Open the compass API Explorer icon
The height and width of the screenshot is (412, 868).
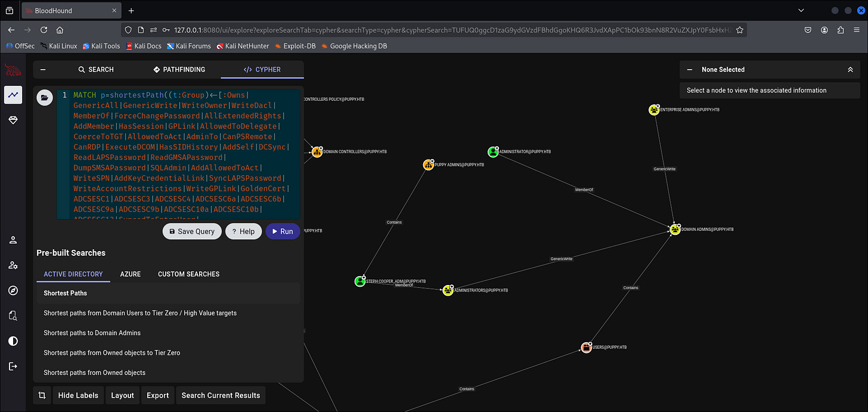click(13, 290)
